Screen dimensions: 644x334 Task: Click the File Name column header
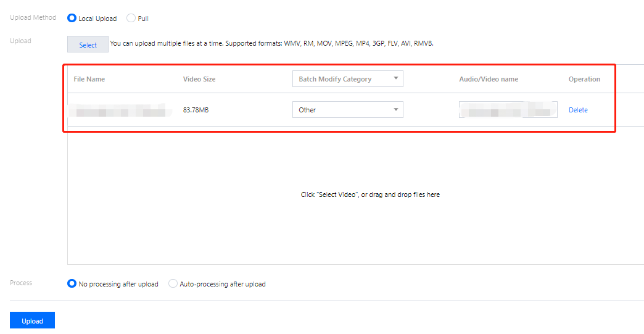(89, 79)
